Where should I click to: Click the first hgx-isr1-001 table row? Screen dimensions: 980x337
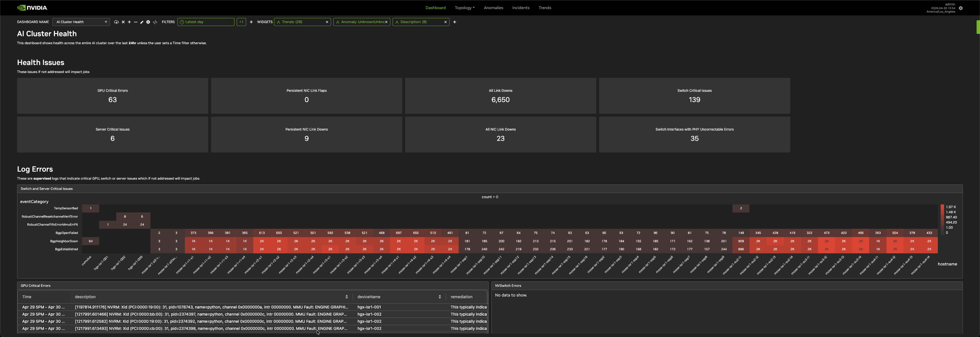coord(253,307)
